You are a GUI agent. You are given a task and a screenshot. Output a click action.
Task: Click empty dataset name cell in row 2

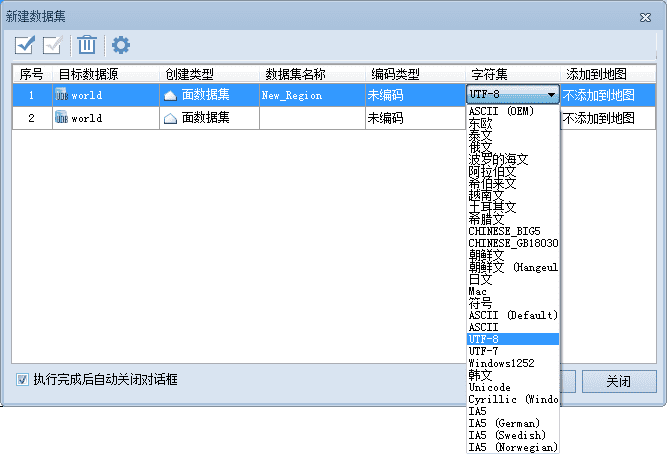click(312, 118)
